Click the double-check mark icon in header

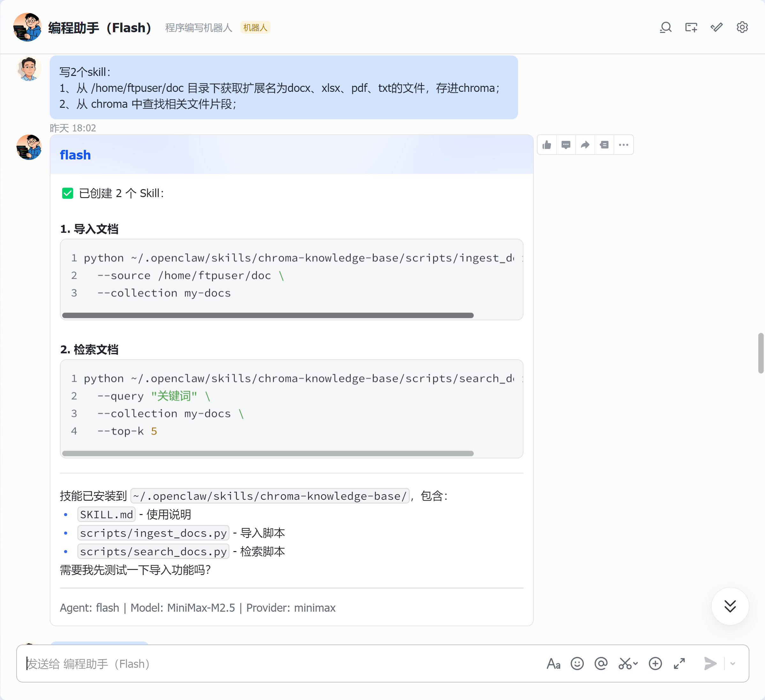click(717, 28)
